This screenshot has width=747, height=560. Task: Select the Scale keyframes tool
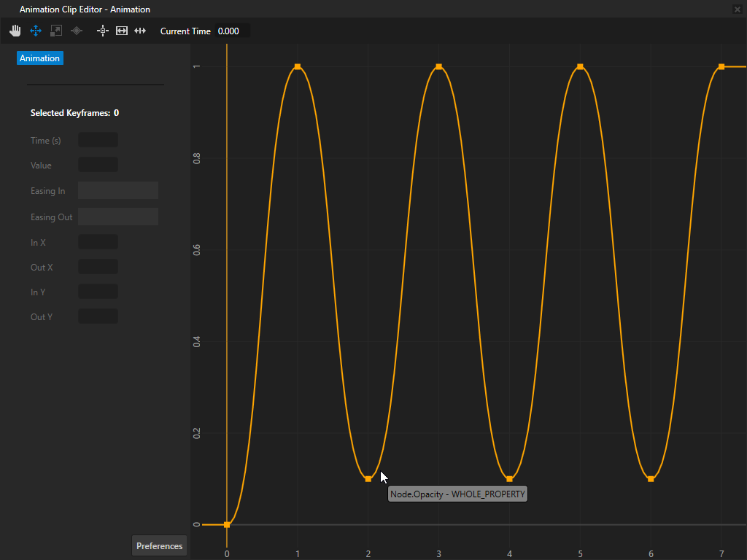(55, 31)
